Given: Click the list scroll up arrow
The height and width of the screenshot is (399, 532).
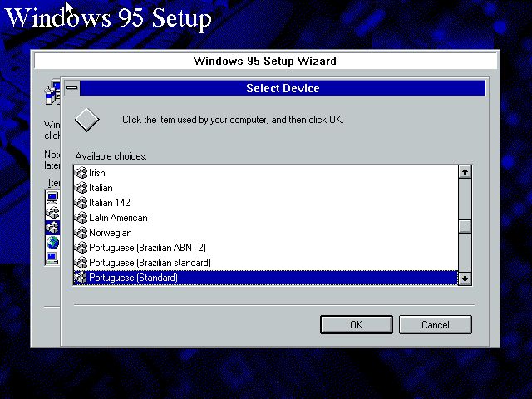Looking at the screenshot, I should click(x=465, y=172).
